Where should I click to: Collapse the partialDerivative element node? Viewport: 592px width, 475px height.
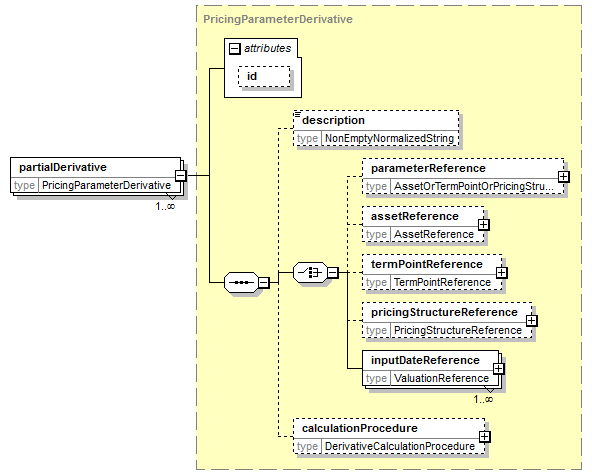pyautogui.click(x=181, y=176)
